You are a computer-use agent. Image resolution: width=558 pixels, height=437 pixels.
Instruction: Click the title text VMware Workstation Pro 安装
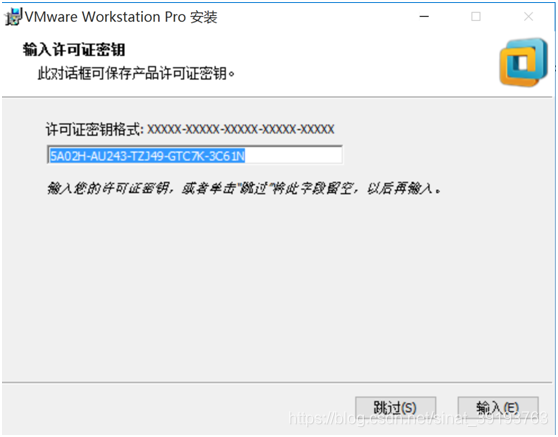[121, 17]
